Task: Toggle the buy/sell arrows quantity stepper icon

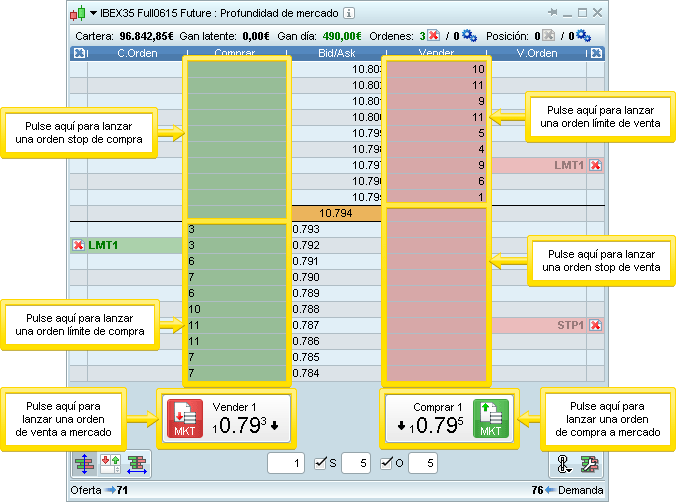Action: (110, 464)
